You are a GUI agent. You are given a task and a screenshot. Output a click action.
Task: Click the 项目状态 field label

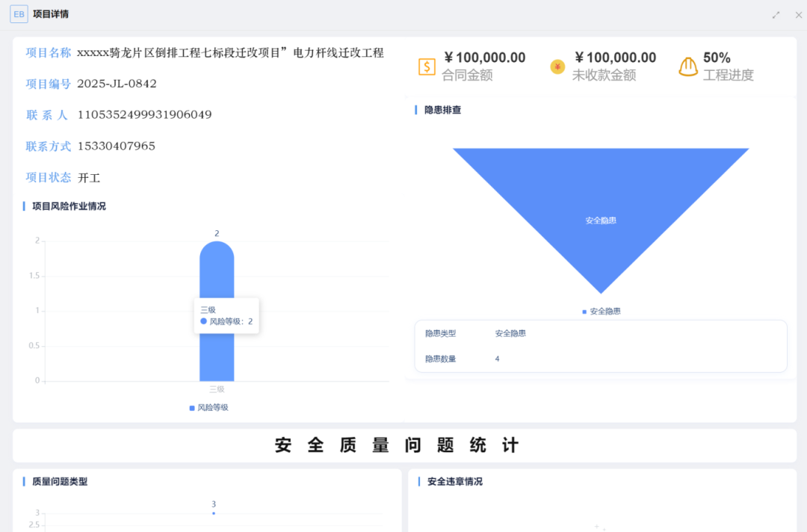click(x=49, y=178)
